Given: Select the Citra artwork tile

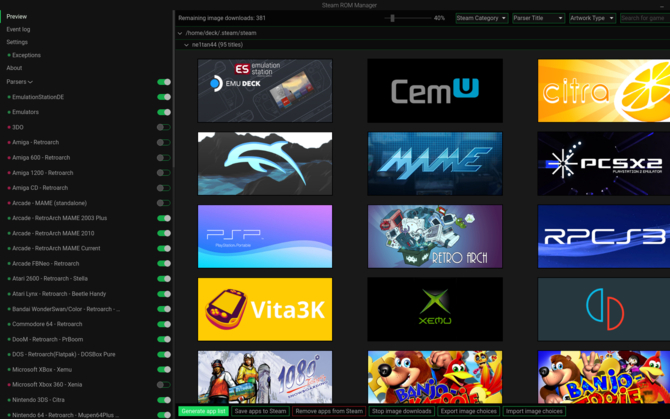Looking at the screenshot, I should pos(604,91).
